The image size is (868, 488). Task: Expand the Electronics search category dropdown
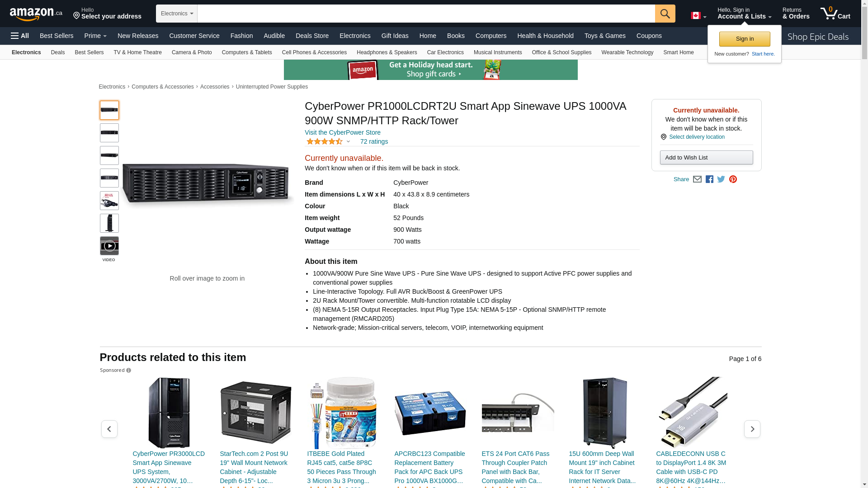(x=176, y=14)
